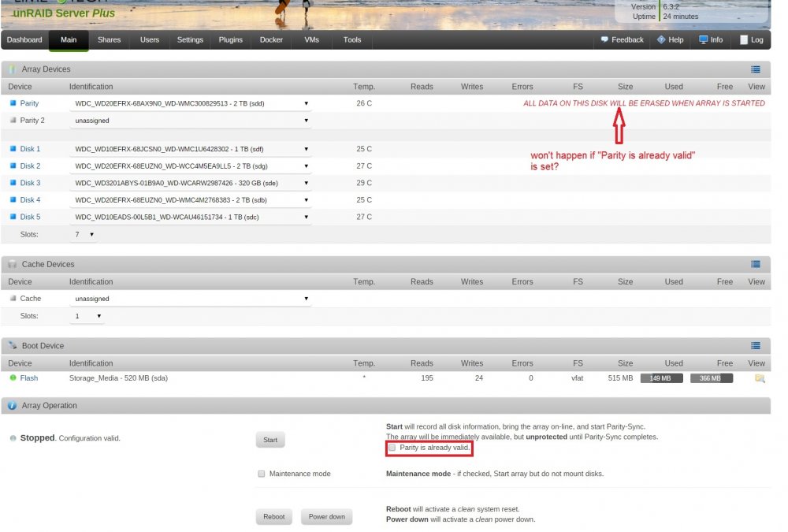Open the Users tab
This screenshot has width=788, height=532.
149,39
